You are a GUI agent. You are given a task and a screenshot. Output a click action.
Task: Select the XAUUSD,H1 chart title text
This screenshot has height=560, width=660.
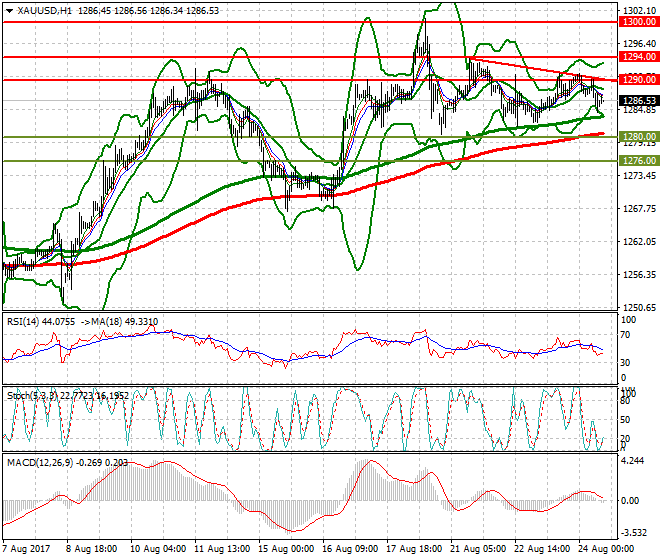(46, 10)
